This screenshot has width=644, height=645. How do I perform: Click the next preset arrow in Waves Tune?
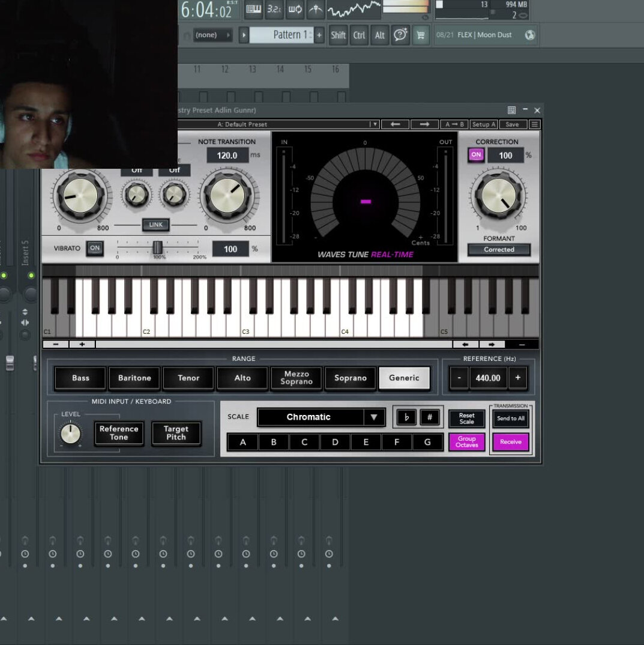pos(425,124)
